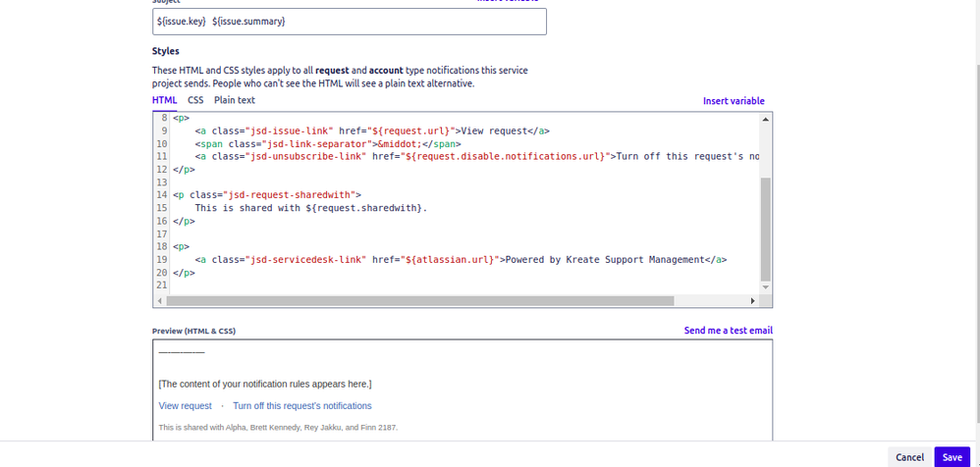Click Send me a test email

coord(728,331)
